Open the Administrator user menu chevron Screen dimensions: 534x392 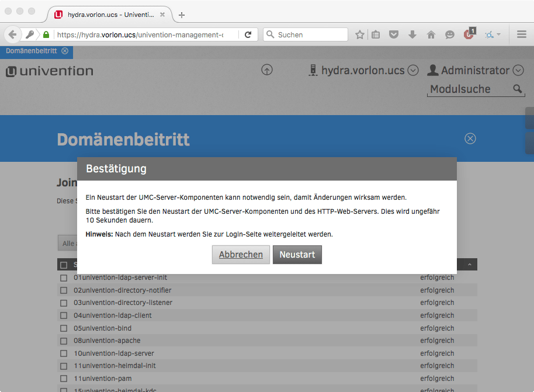tap(518, 71)
